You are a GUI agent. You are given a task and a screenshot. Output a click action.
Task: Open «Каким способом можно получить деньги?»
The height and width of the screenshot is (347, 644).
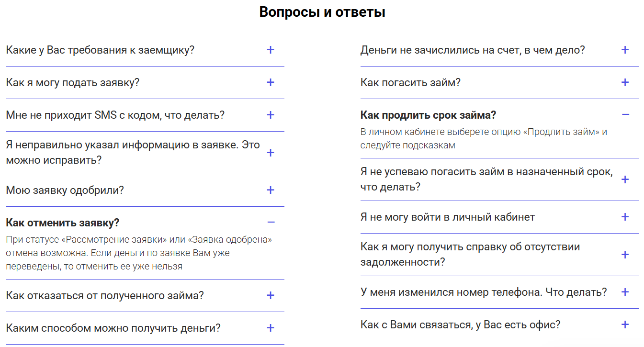click(271, 328)
